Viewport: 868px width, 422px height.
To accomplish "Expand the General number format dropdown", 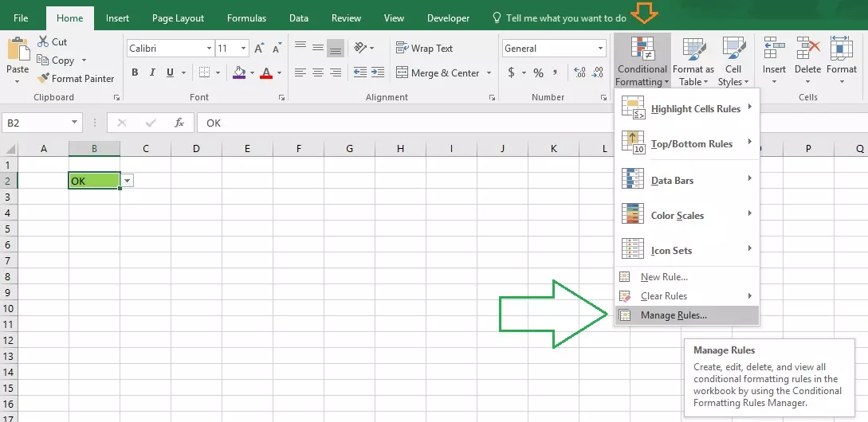I will tap(601, 49).
